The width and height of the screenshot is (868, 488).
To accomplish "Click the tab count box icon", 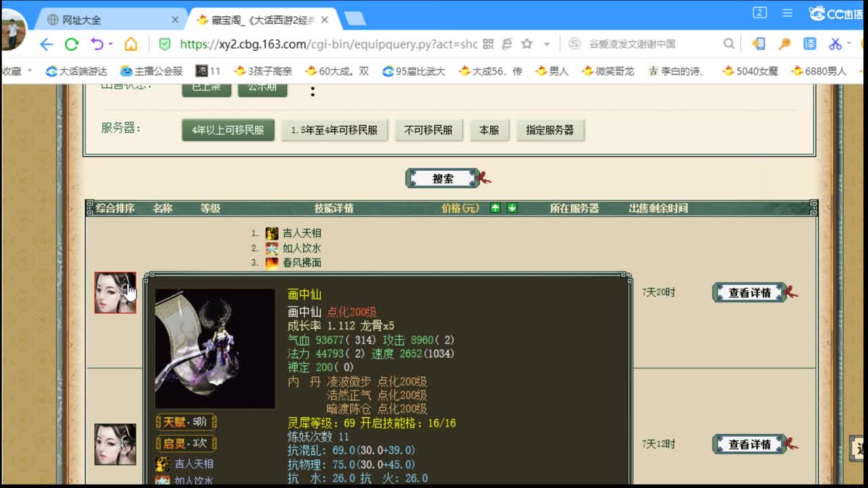I will pos(759,13).
